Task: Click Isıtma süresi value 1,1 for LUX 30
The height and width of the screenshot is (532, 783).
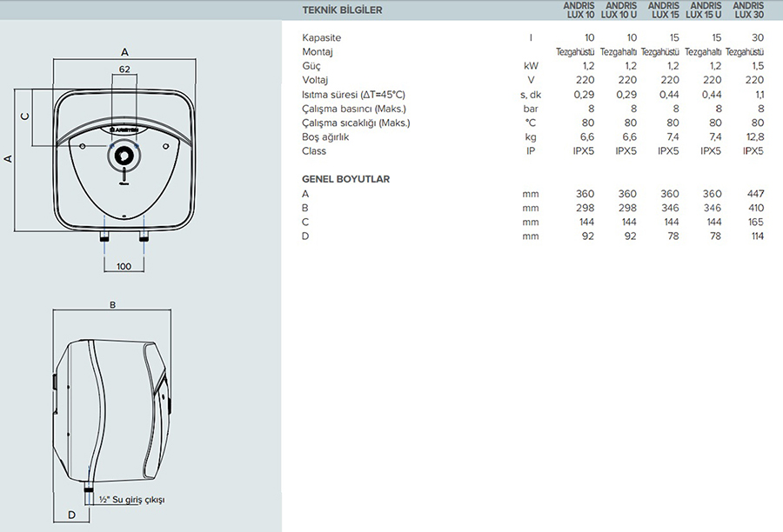Action: [760, 95]
